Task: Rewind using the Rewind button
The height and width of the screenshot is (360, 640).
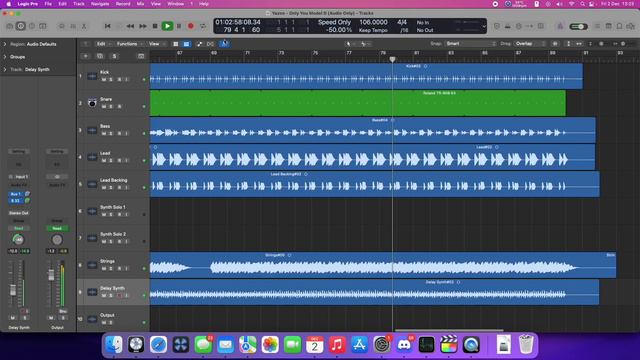Action: (x=130, y=26)
